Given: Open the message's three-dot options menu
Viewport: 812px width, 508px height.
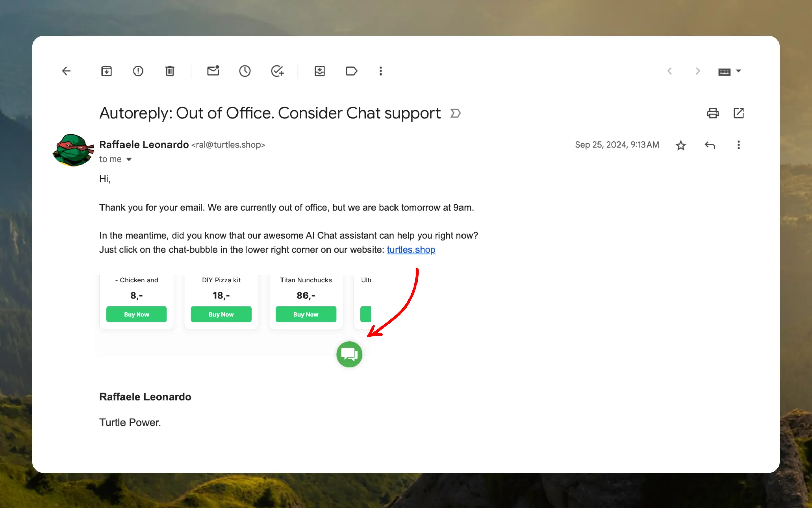Looking at the screenshot, I should 739,145.
